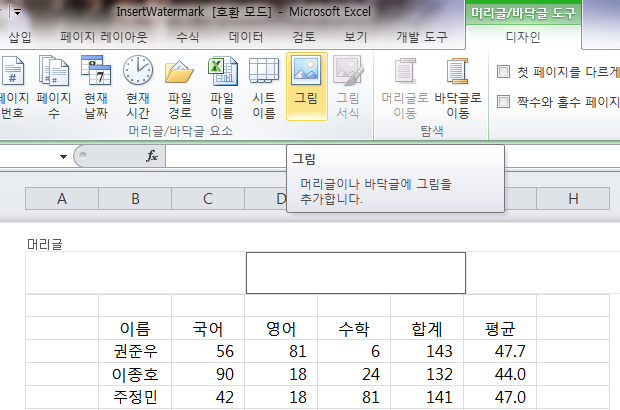This screenshot has height=410, width=620.
Task: Open the 검토 tab
Action: [x=304, y=37]
